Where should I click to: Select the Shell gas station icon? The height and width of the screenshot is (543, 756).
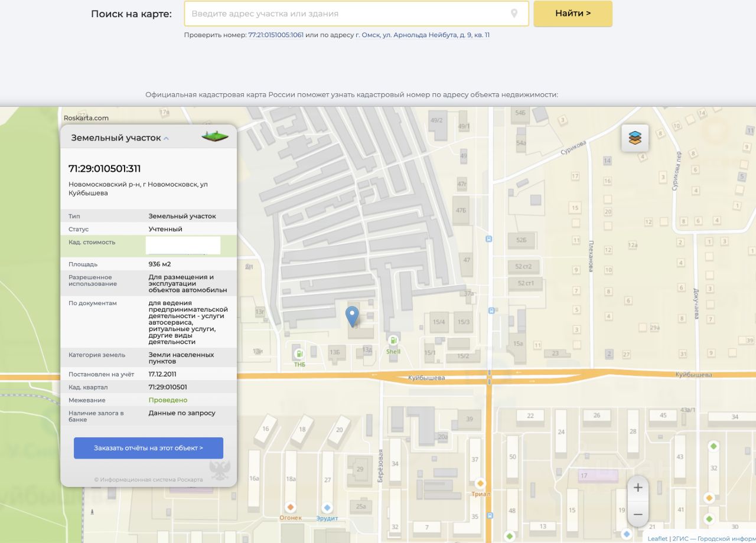(x=393, y=340)
